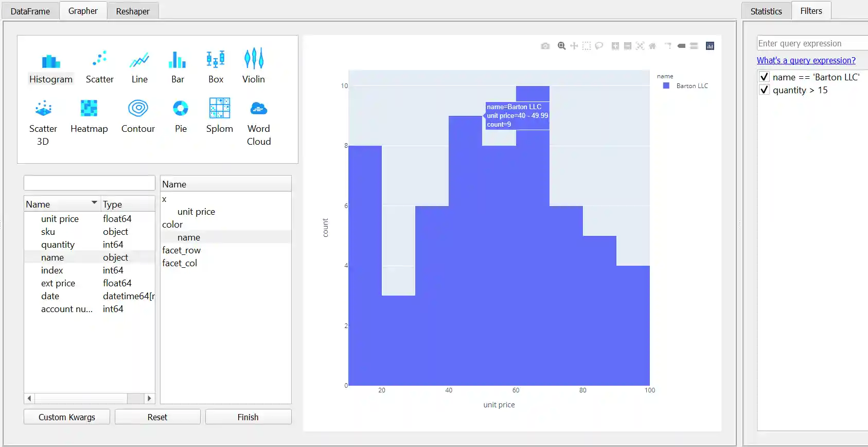Select the Scatter 3D chart type
Image resolution: width=868 pixels, height=447 pixels.
click(43, 123)
